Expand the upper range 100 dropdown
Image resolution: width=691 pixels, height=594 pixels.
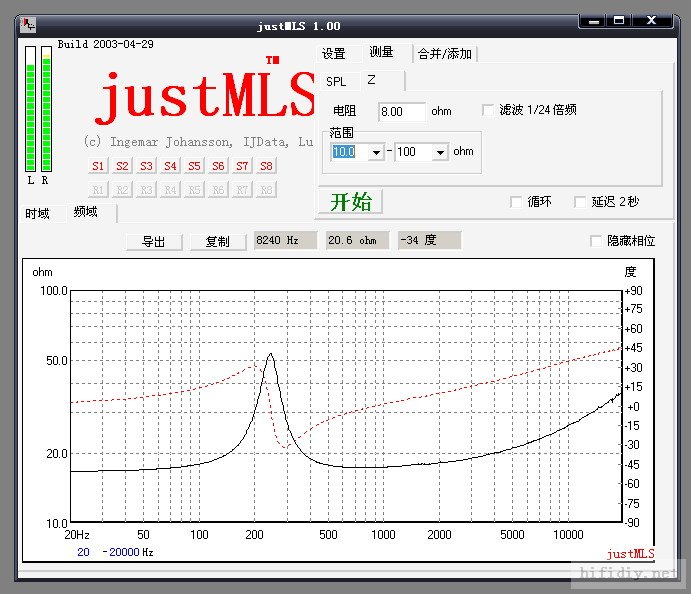(x=440, y=152)
